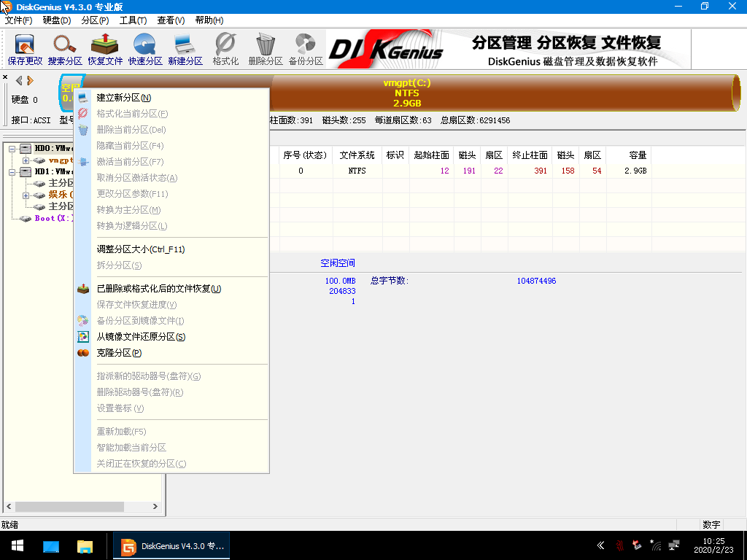Launch the 恢复文件 file recovery tool

(105, 50)
